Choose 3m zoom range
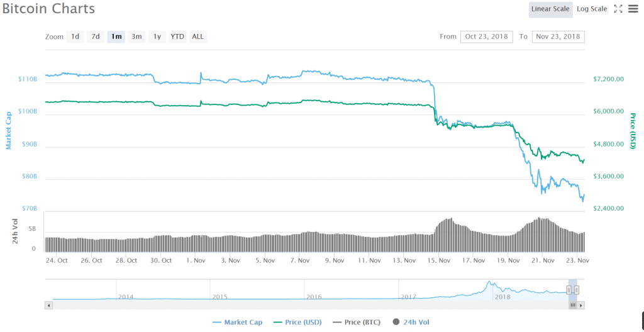Screen dimensions: 644x332 pyautogui.click(x=136, y=36)
